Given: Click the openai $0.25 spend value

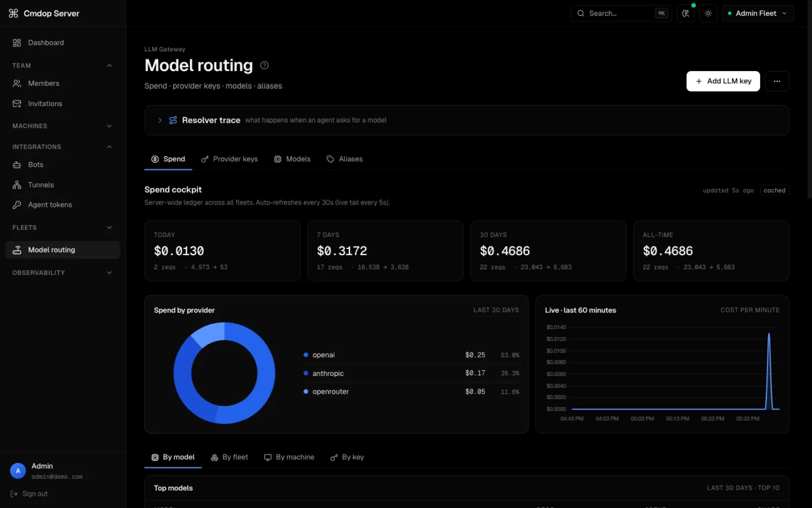Looking at the screenshot, I should pyautogui.click(x=475, y=355).
